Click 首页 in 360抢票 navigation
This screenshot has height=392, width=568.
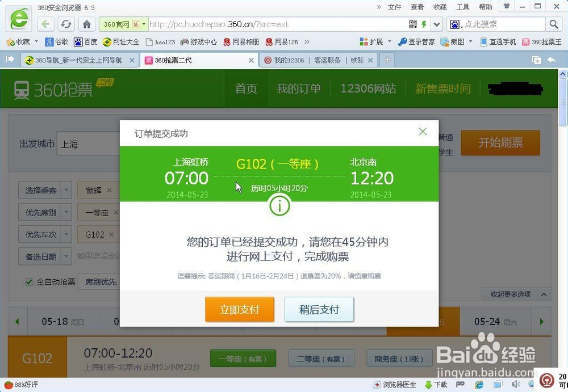247,88
